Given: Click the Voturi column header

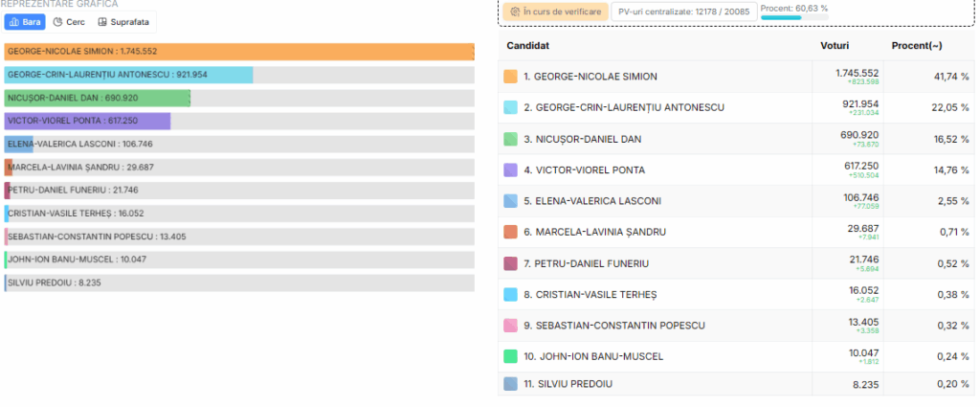Looking at the screenshot, I should [835, 46].
